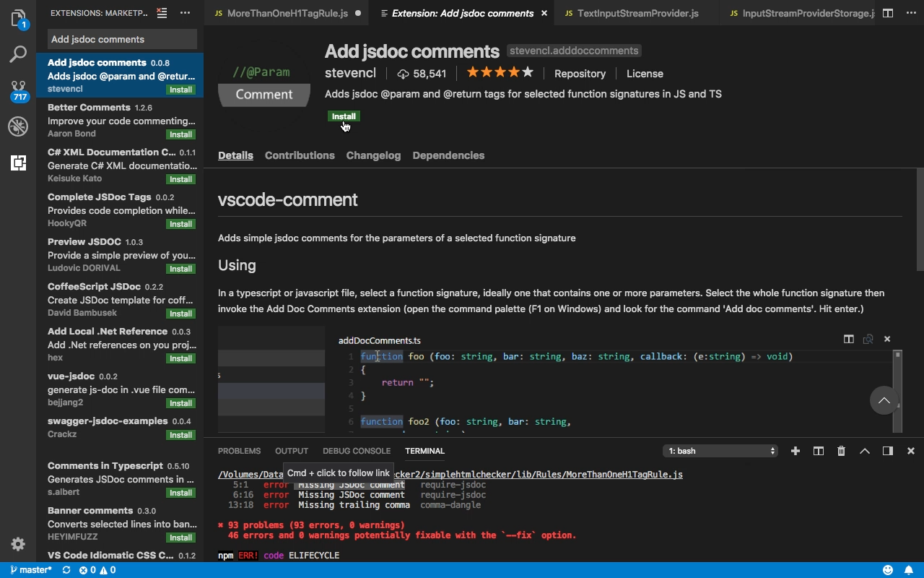Open errors and warnings count in status bar
924x578 pixels.
coord(97,570)
